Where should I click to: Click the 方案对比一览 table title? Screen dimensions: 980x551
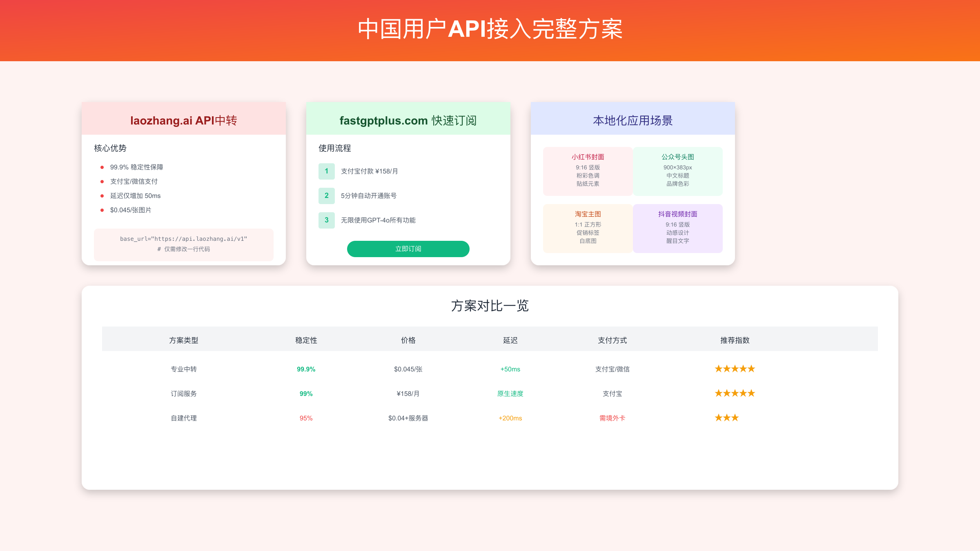(490, 306)
